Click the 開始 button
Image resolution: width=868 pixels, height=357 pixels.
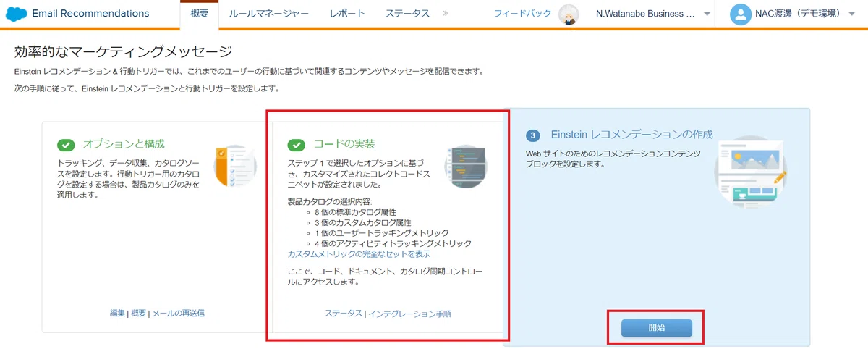click(657, 328)
